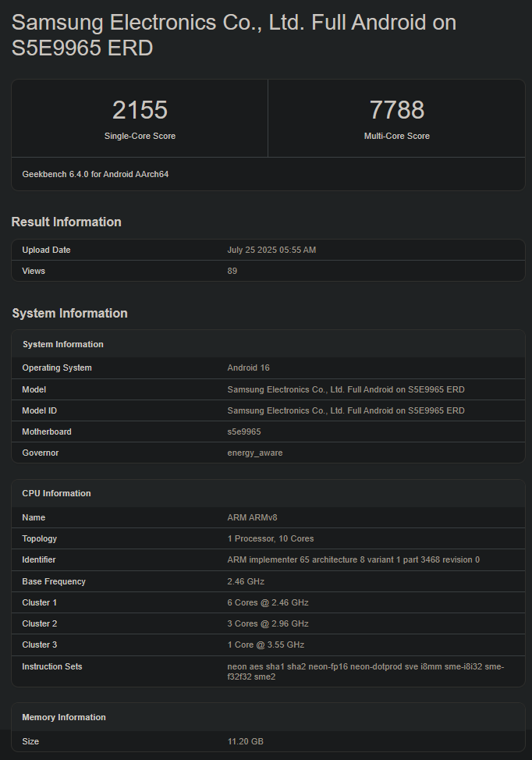This screenshot has width=532, height=760.
Task: Click the 2155 single-core score
Action: [140, 110]
